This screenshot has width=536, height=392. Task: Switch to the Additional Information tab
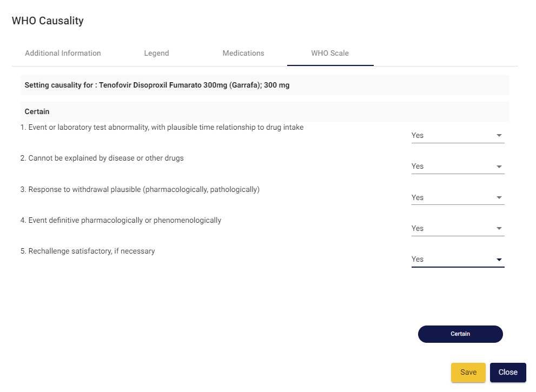pos(63,53)
